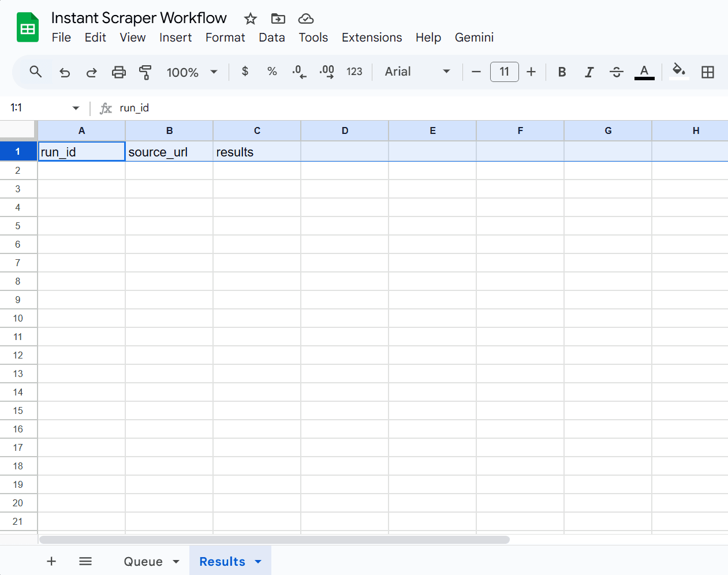This screenshot has height=575, width=728.
Task: Open the Format menu
Action: point(225,38)
